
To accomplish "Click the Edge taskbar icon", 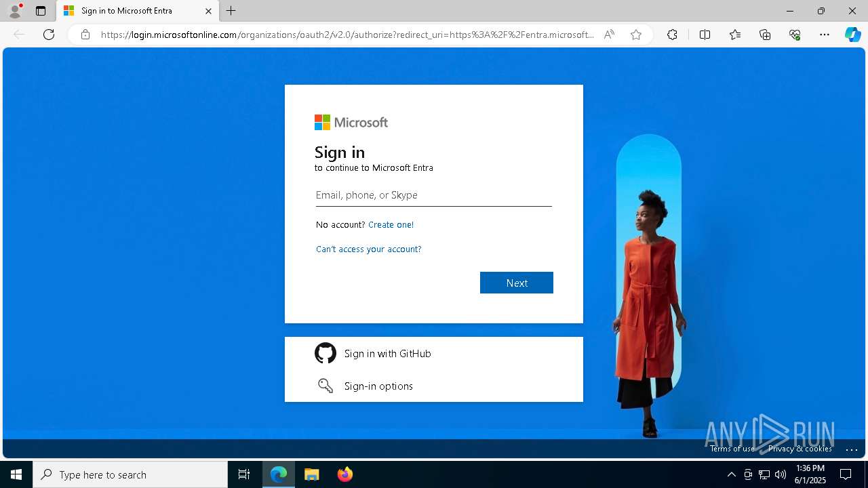I will 279,474.
